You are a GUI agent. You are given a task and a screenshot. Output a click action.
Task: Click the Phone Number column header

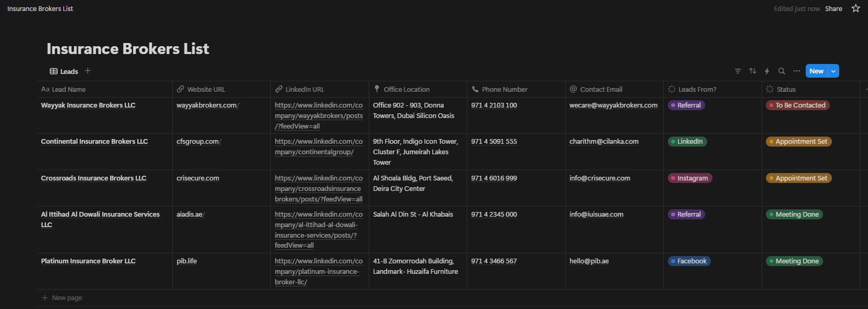[504, 89]
